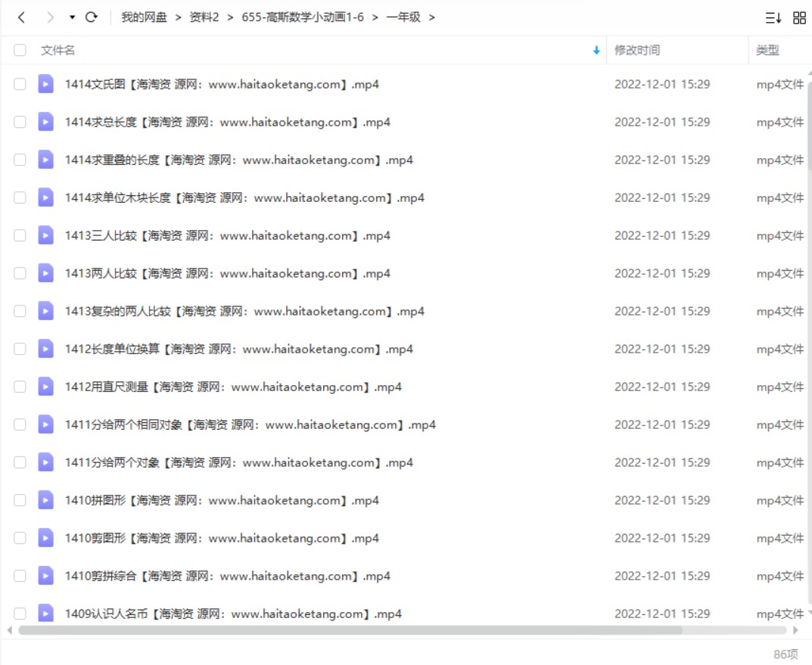Check the 1410拼图形 file checkbox

[x=20, y=500]
